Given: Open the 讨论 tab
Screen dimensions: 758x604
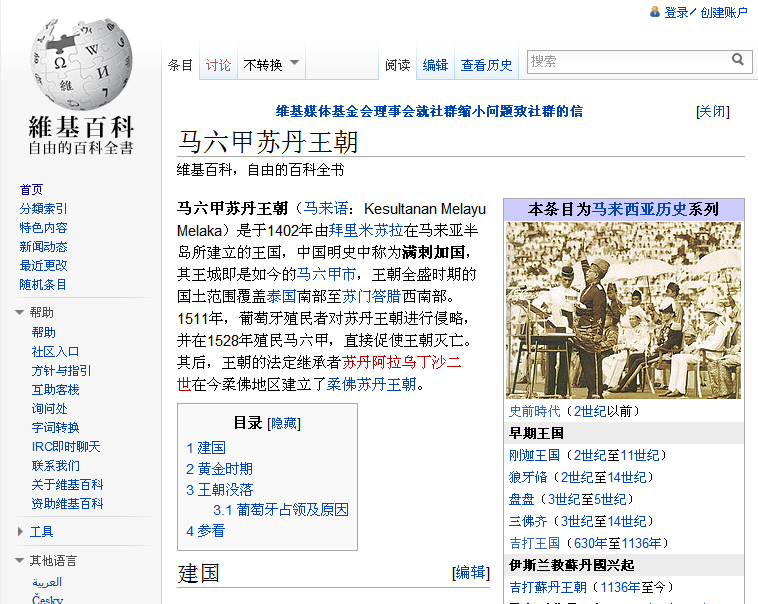Looking at the screenshot, I should click(x=218, y=65).
